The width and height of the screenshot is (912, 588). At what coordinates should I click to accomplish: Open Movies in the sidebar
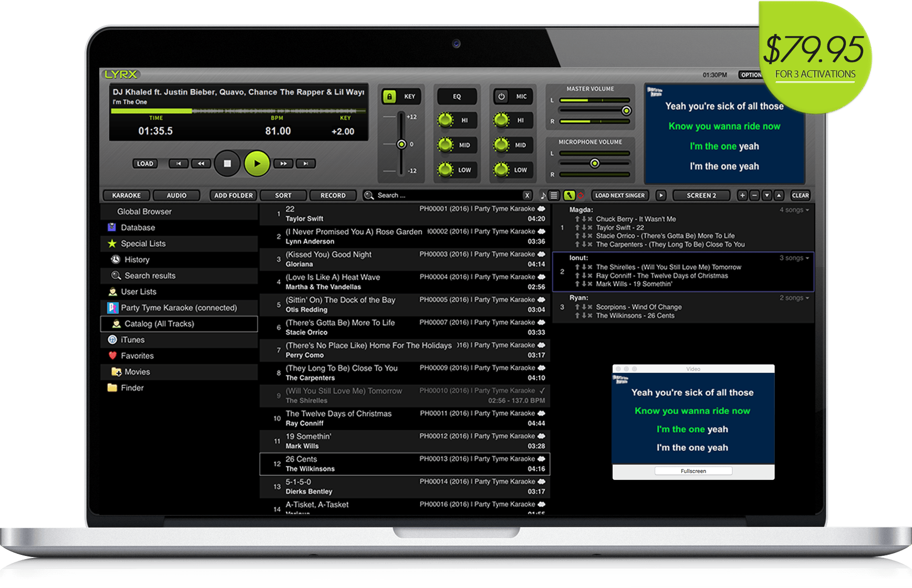tap(179, 372)
